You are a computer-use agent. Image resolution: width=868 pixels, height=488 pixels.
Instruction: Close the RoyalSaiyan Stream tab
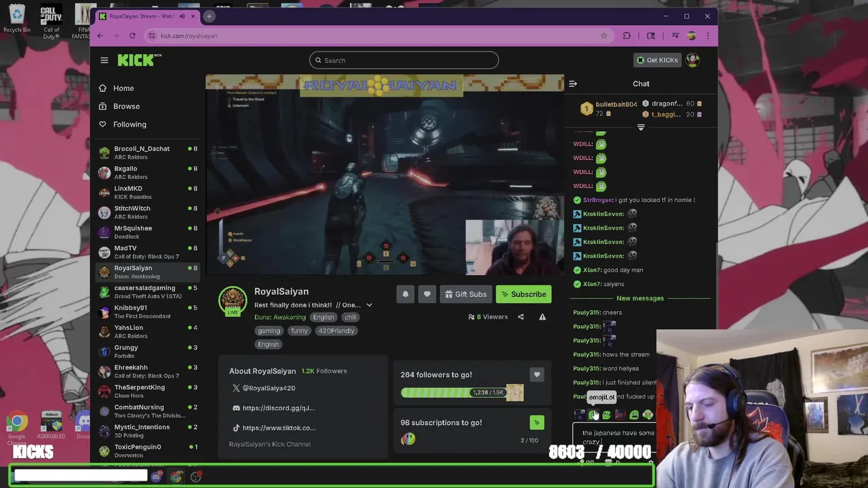click(193, 16)
